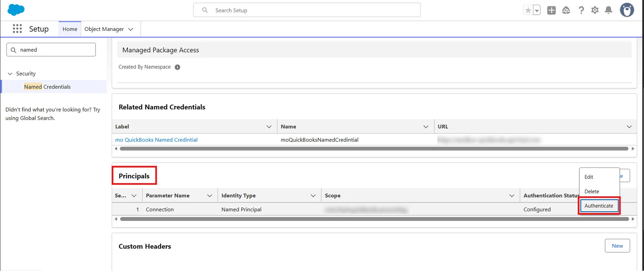Click the moQuickBooksNamedCredintial name cell
The width and height of the screenshot is (644, 271).
click(319, 140)
